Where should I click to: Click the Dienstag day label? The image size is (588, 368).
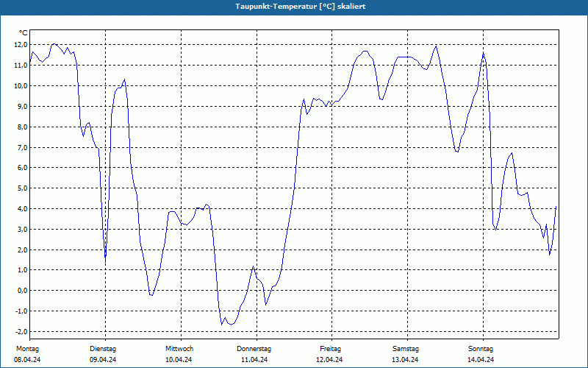(103, 349)
